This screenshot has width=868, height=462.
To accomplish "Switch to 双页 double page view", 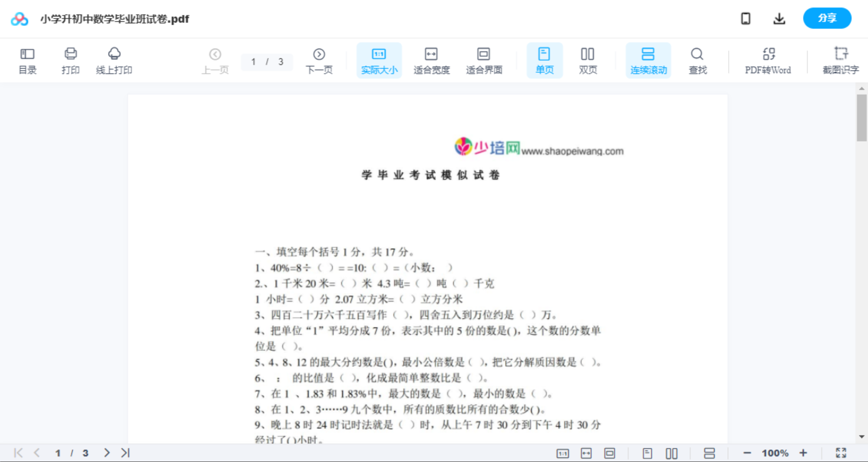I will 588,60.
